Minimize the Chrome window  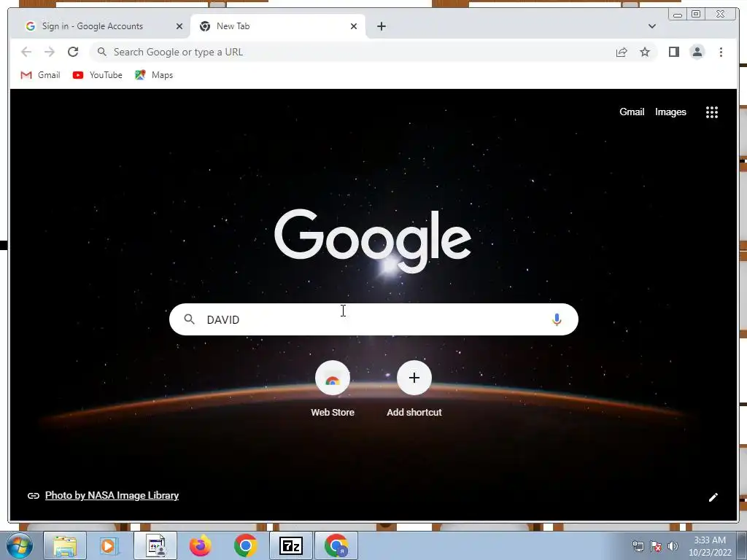[678, 15]
